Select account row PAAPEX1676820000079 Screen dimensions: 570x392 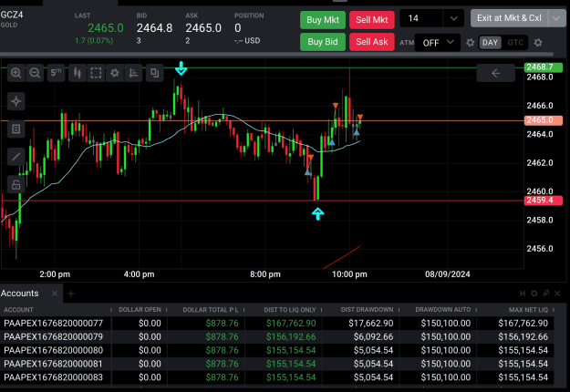click(276, 336)
